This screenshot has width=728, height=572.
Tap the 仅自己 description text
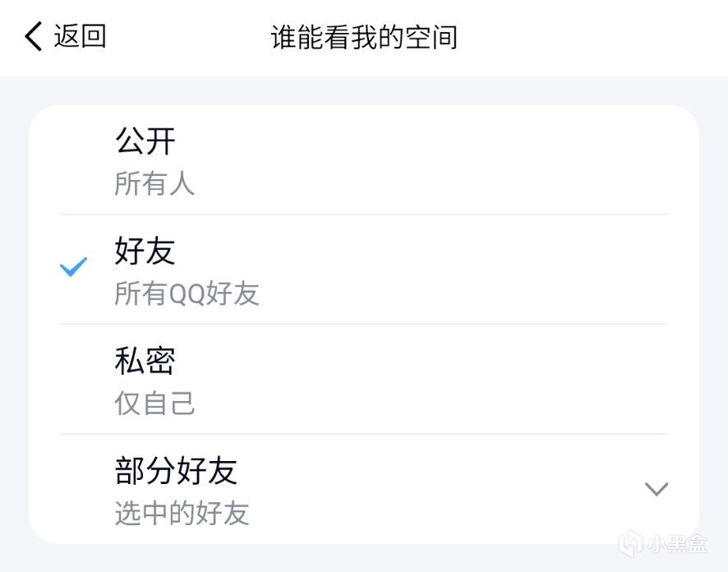(154, 404)
